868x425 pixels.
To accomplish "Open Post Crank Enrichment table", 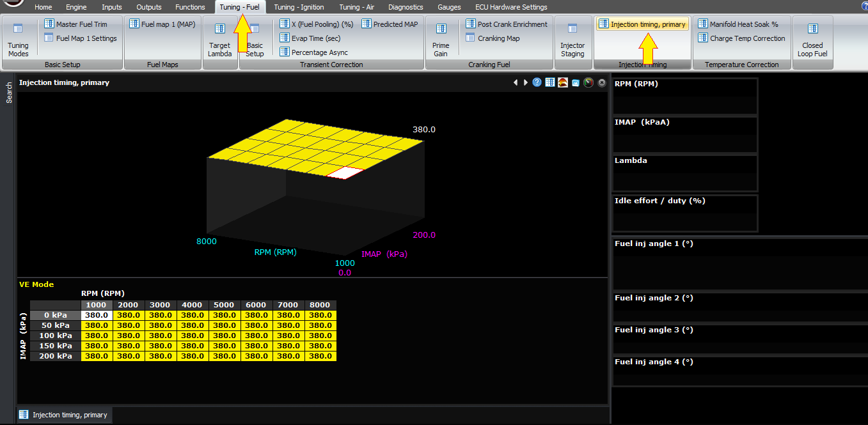I will pyautogui.click(x=507, y=24).
